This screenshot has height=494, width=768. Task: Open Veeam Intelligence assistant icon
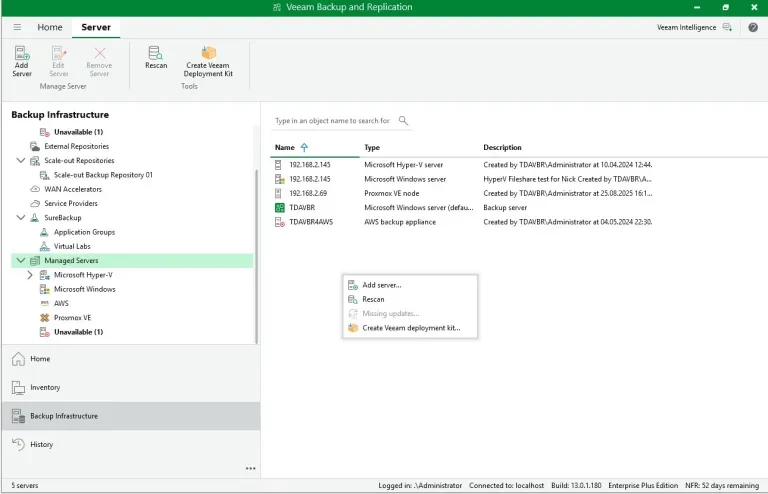(727, 27)
